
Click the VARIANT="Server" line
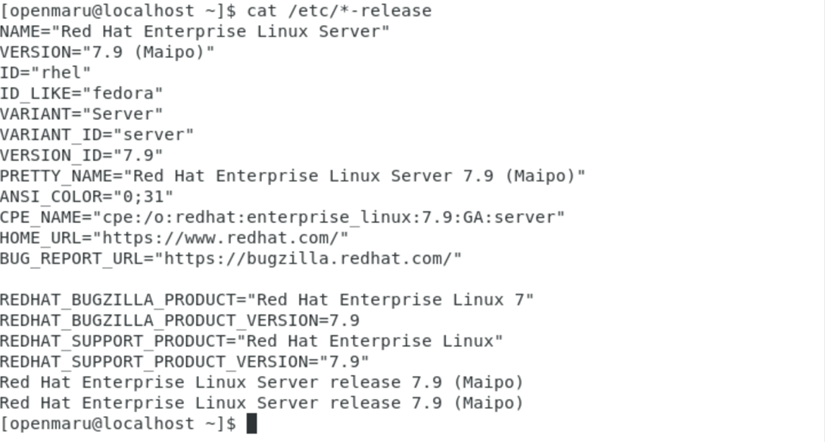tap(81, 114)
